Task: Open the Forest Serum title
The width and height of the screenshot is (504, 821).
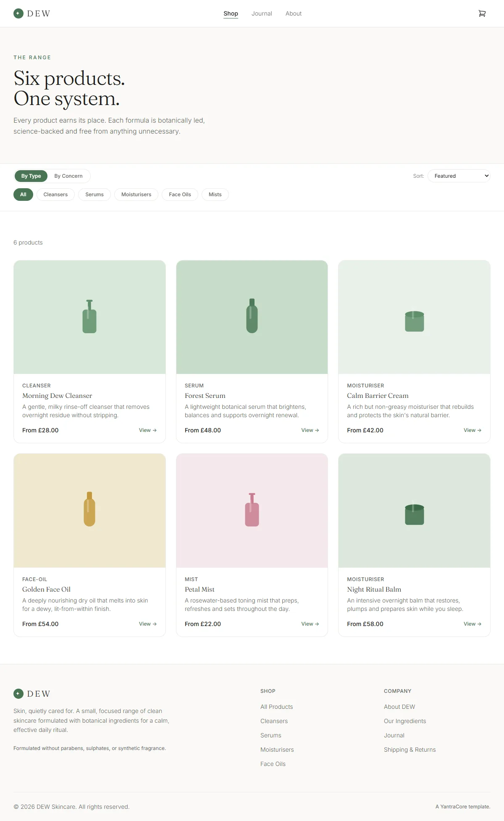Action: pyautogui.click(x=205, y=396)
